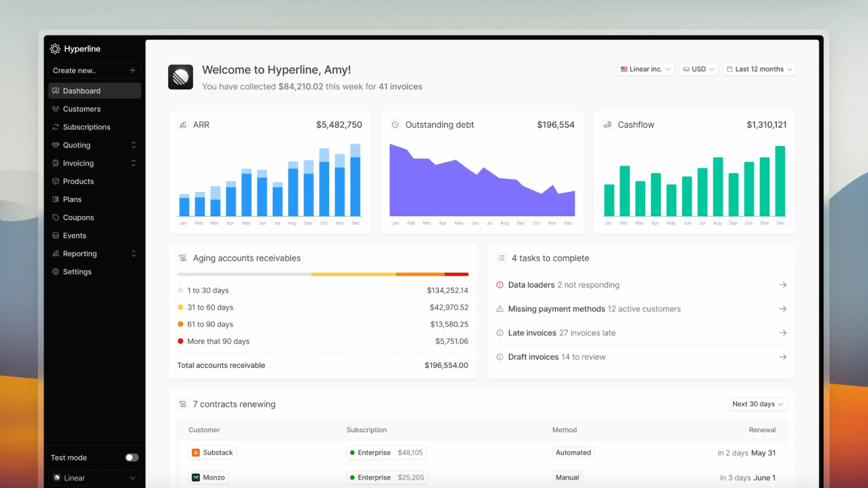Toggle the Test mode switch
This screenshot has height=488, width=868.
point(132,458)
